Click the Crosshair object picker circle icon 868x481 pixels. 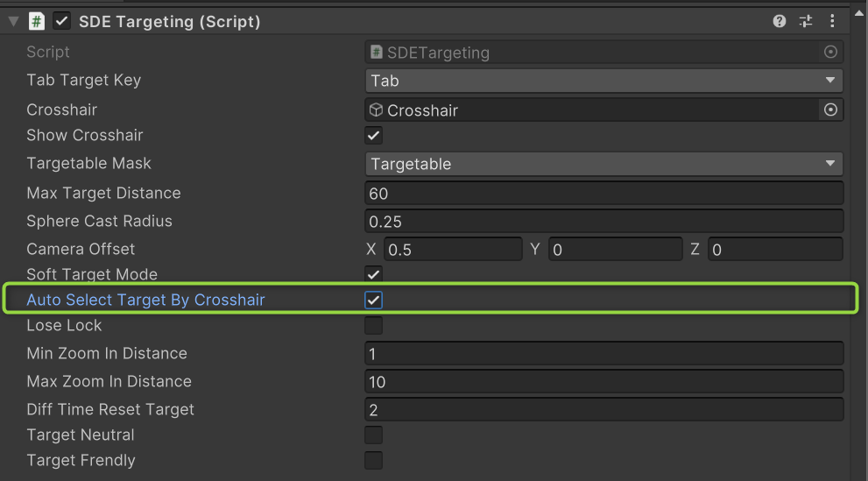pyautogui.click(x=830, y=110)
